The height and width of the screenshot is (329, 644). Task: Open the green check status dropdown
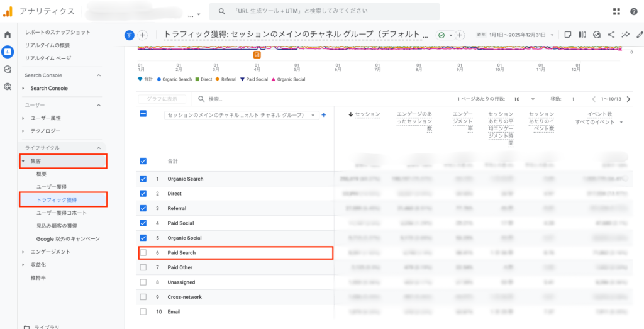point(445,35)
